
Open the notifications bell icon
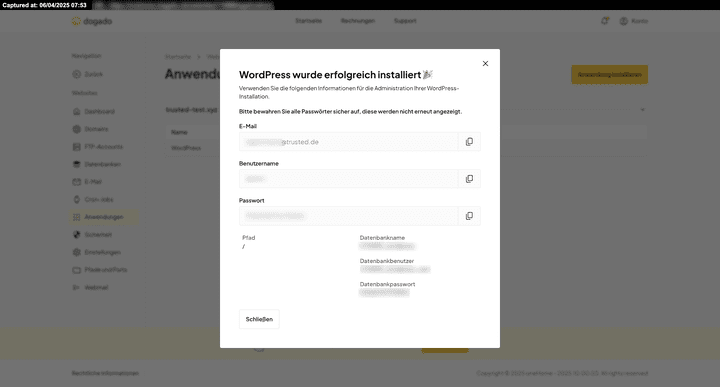(x=605, y=21)
